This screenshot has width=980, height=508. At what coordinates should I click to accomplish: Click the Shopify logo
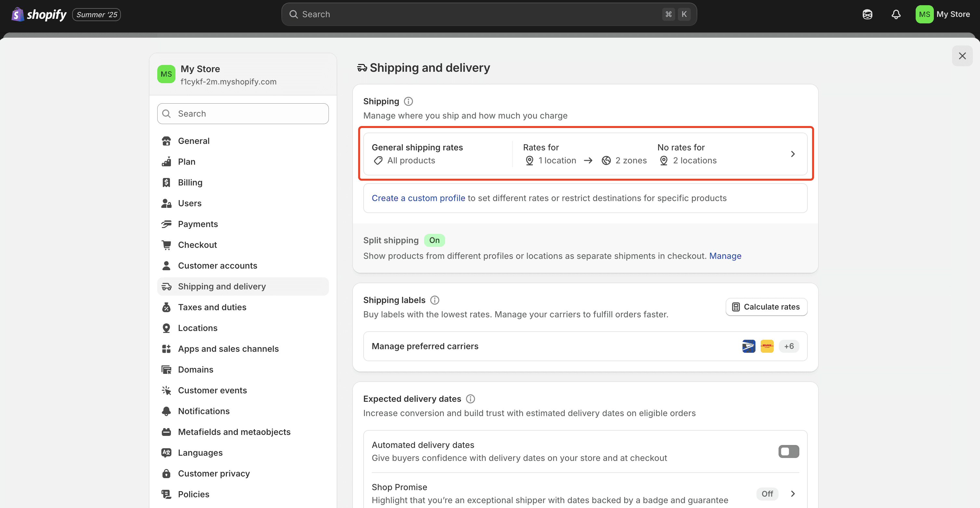point(38,14)
